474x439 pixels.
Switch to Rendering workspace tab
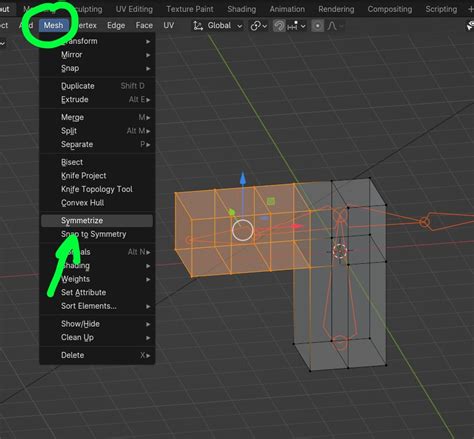pyautogui.click(x=336, y=9)
